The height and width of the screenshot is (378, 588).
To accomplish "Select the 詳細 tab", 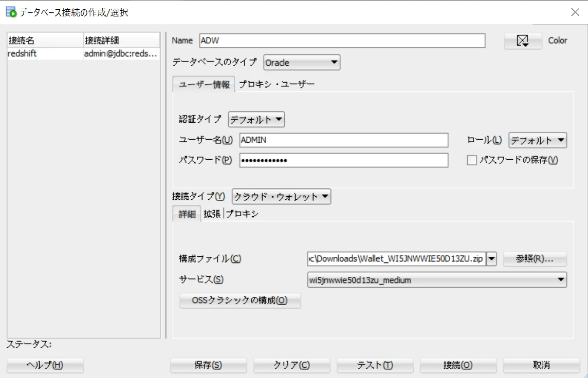I will point(187,214).
